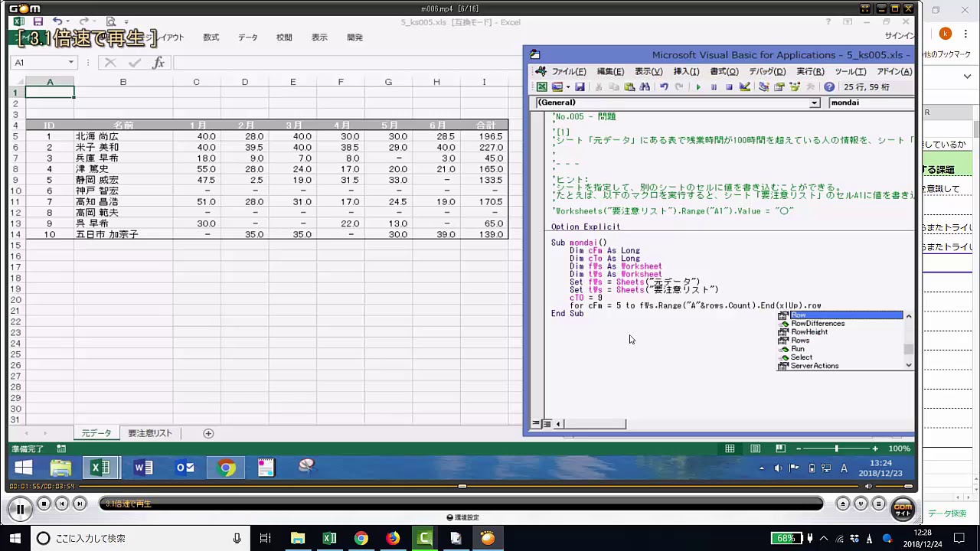Expand the (General) object dropdown

click(x=814, y=103)
